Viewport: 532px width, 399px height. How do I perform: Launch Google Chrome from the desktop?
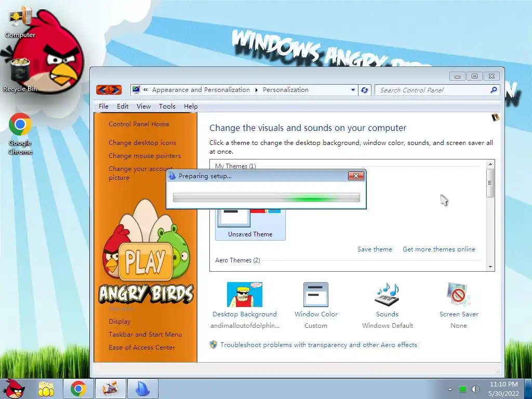point(20,134)
